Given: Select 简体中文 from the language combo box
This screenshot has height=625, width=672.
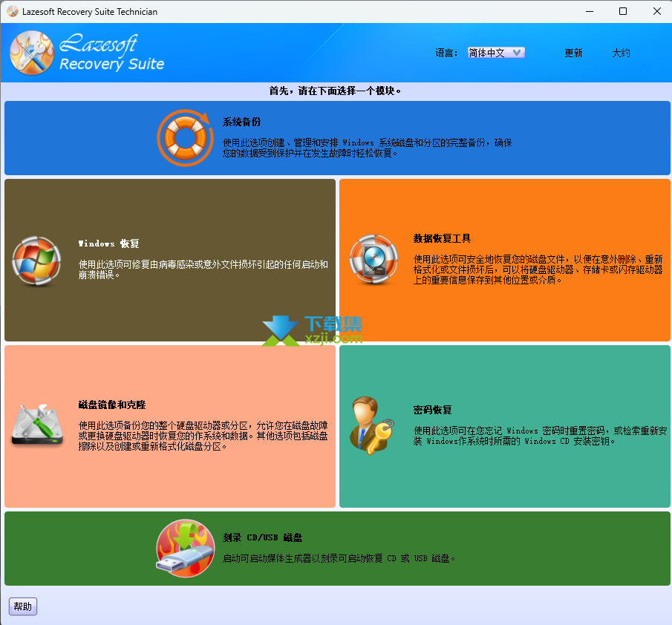Looking at the screenshot, I should pyautogui.click(x=490, y=52).
